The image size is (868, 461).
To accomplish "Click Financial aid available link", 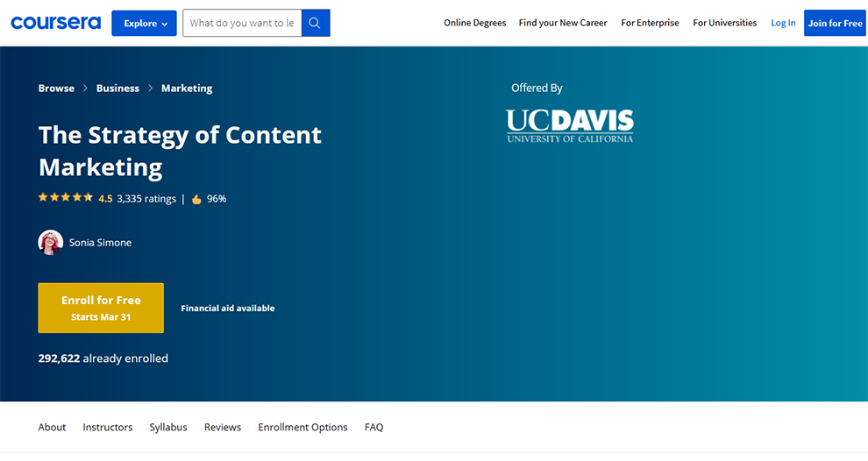I will [x=227, y=309].
